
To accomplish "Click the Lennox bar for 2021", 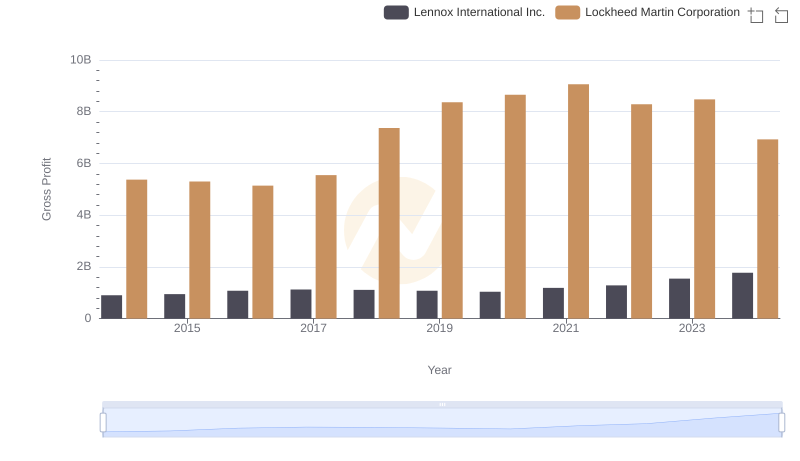I will 554,303.
